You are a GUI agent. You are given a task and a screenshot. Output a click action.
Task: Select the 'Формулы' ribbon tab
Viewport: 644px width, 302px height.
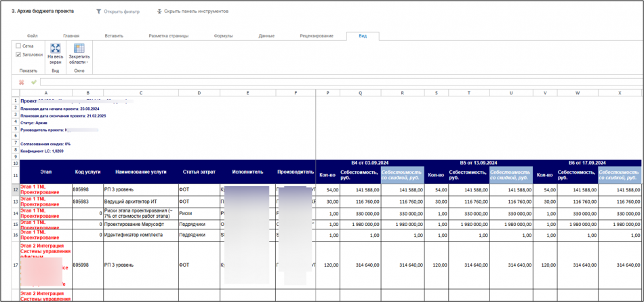[x=223, y=36]
